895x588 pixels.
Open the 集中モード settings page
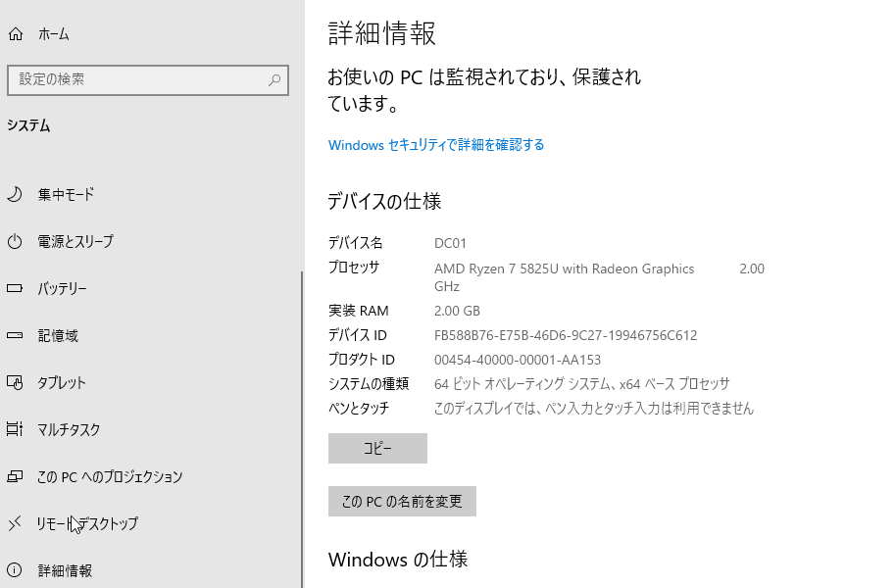tap(151, 195)
